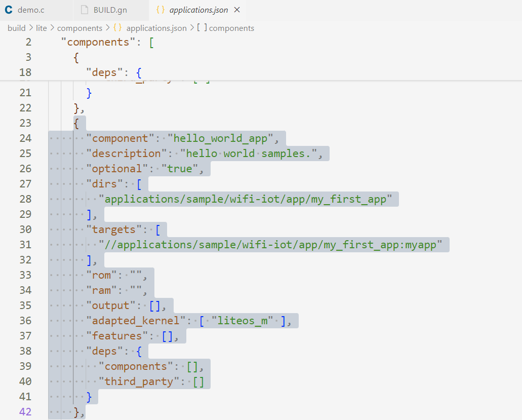Viewport: 522px width, 420px height.
Task: Click the JSON braces icon on applications.json tab
Action: [x=160, y=10]
